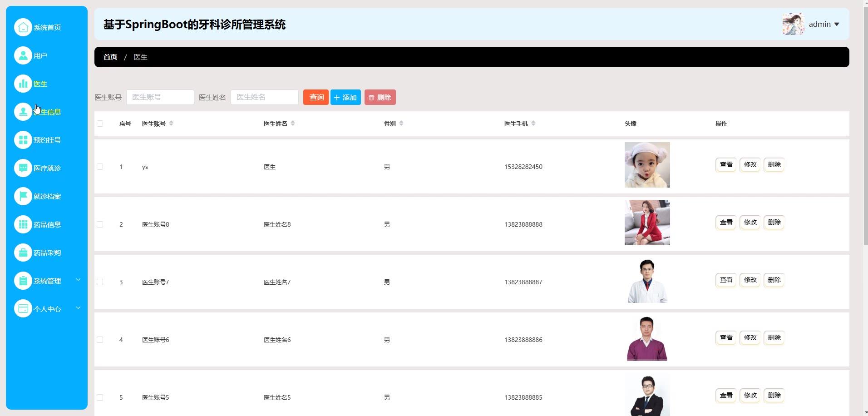Click 删除 for 医生账号6
The image size is (868, 416).
click(x=774, y=337)
